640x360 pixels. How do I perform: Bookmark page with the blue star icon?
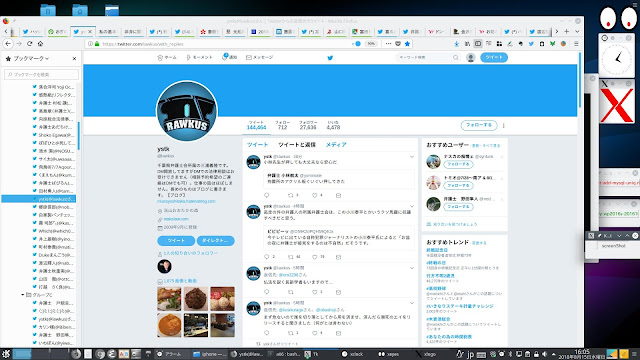click(407, 44)
